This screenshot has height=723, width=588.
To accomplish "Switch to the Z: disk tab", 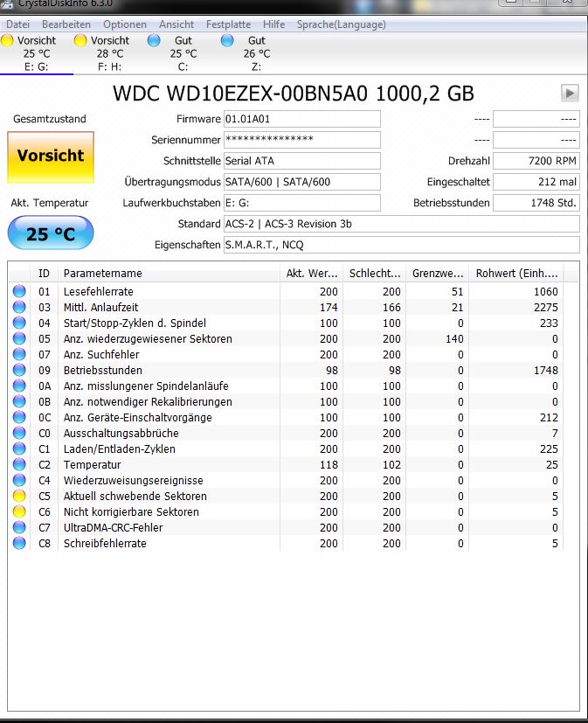I will (x=257, y=53).
